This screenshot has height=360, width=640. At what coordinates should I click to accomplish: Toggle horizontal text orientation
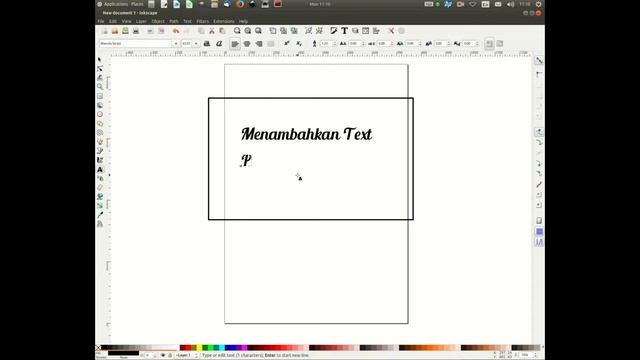tap(489, 44)
